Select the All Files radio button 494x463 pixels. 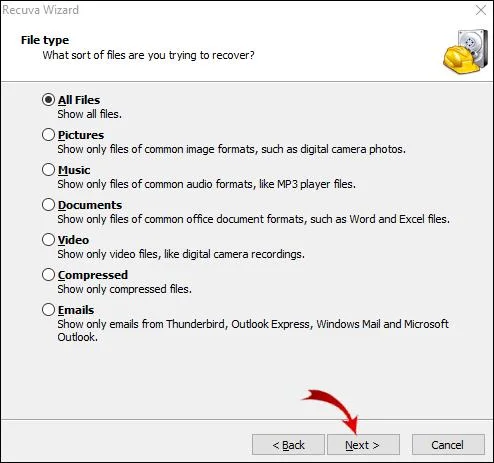(x=48, y=100)
